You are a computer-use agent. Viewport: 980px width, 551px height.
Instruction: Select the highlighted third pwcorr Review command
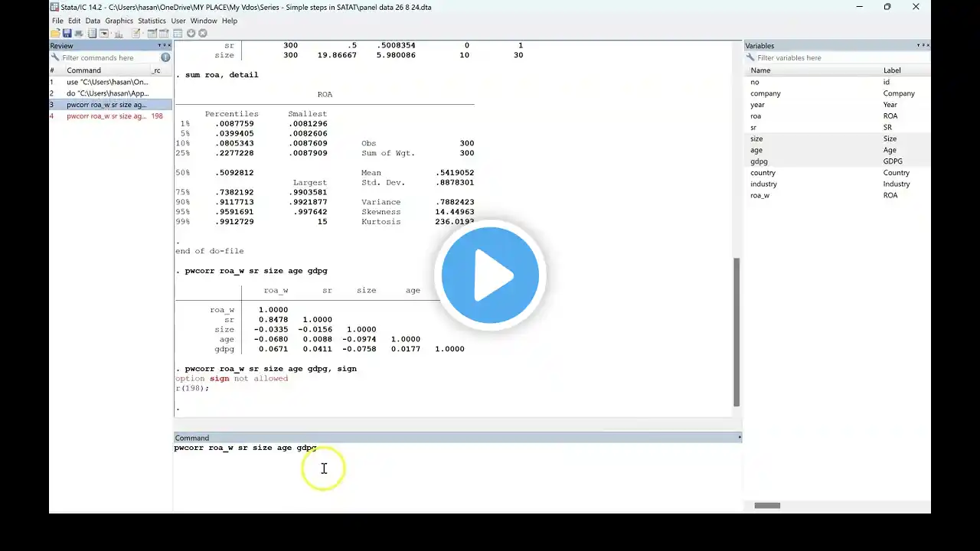pos(110,105)
